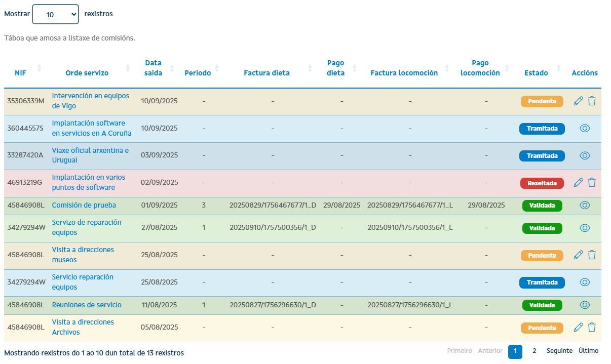Delete the Visita a direcciones museos commission
This screenshot has height=364, width=611.
[592, 255]
